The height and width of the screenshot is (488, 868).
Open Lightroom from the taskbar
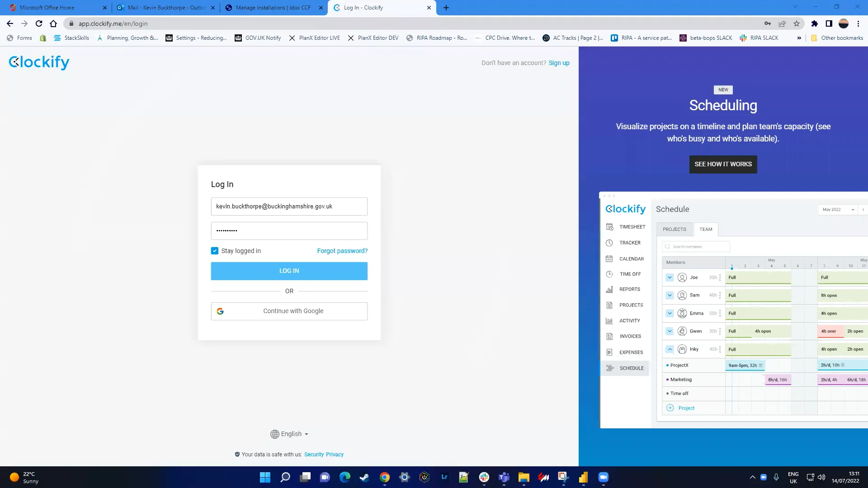point(444,477)
